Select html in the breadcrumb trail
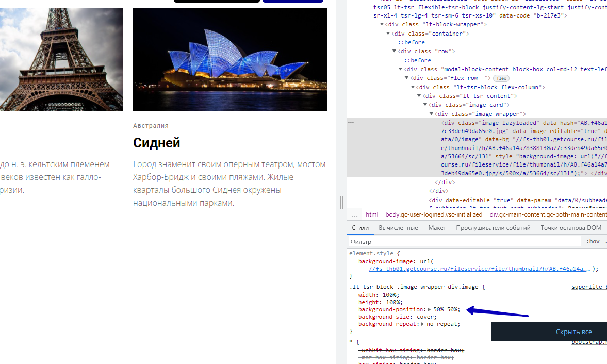This screenshot has width=607, height=364. tap(372, 214)
